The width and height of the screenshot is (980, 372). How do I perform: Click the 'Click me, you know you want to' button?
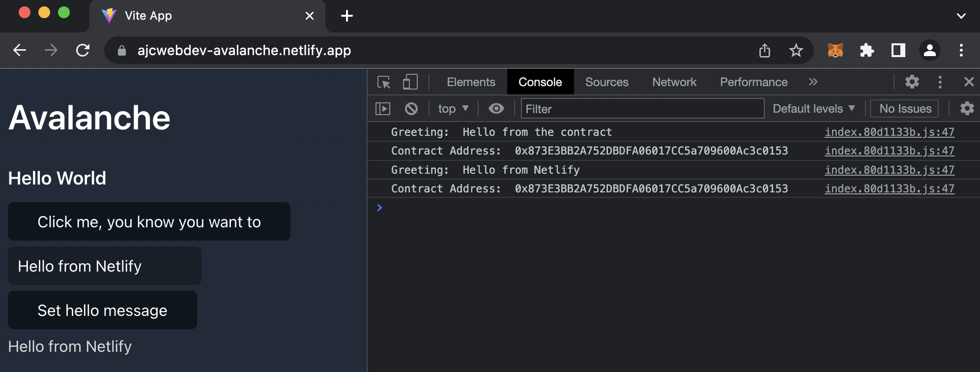click(x=149, y=222)
